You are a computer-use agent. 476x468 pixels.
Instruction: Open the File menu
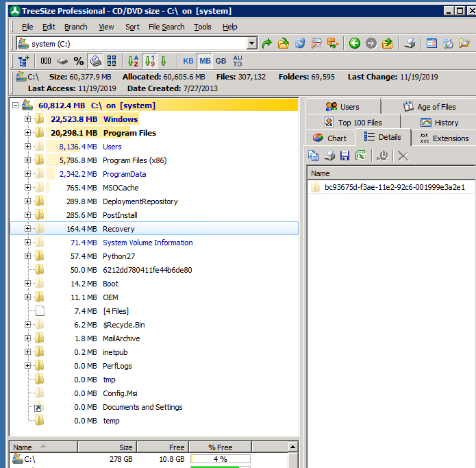coord(27,27)
